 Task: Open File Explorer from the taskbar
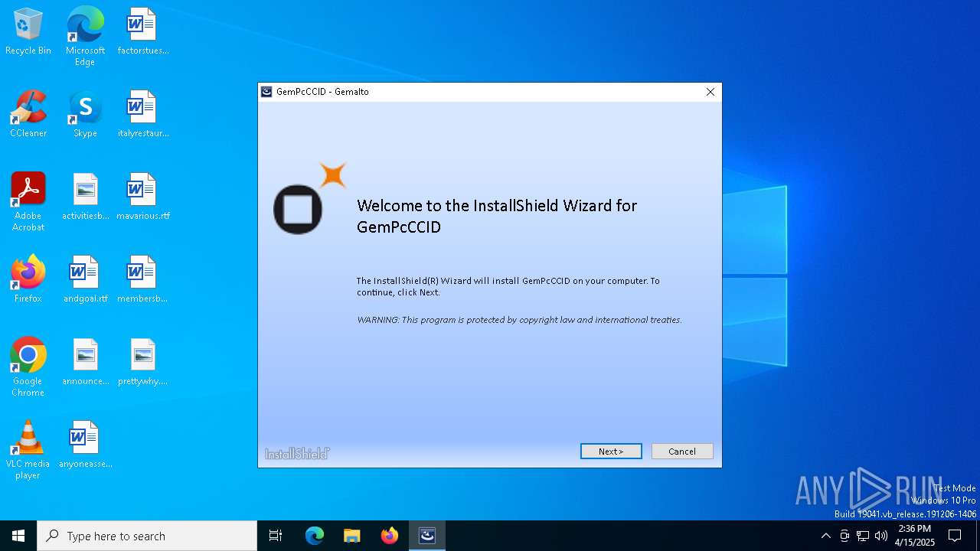(352, 536)
